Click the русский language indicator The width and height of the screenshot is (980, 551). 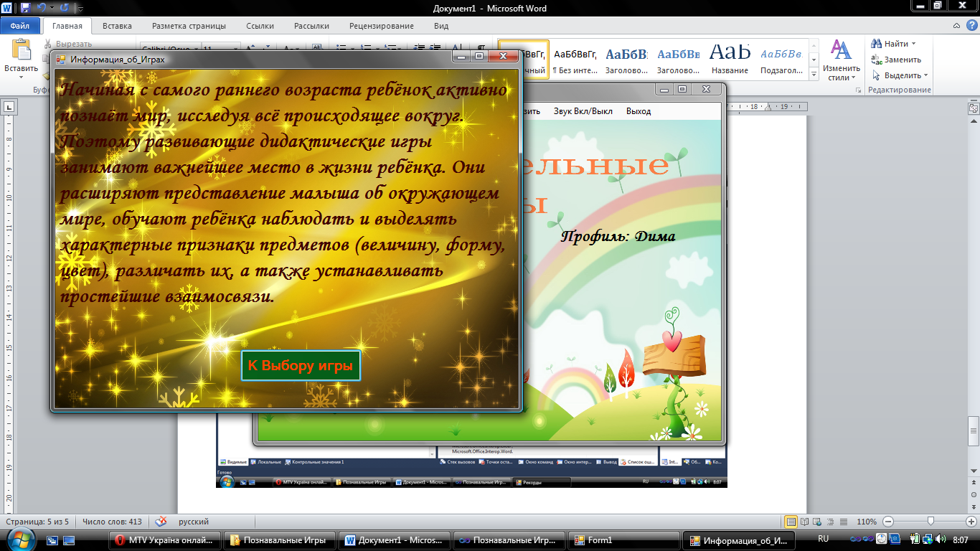coord(194,522)
